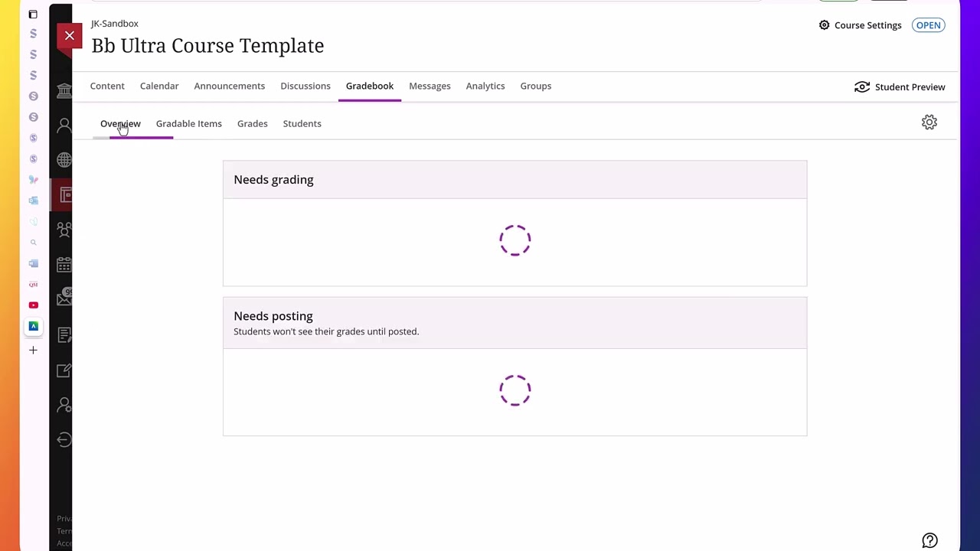Open the Analytics tab

(485, 86)
